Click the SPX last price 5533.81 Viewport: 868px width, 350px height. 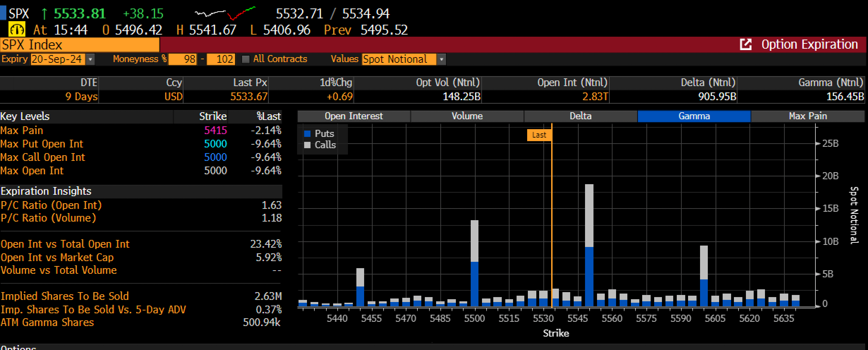tap(80, 14)
